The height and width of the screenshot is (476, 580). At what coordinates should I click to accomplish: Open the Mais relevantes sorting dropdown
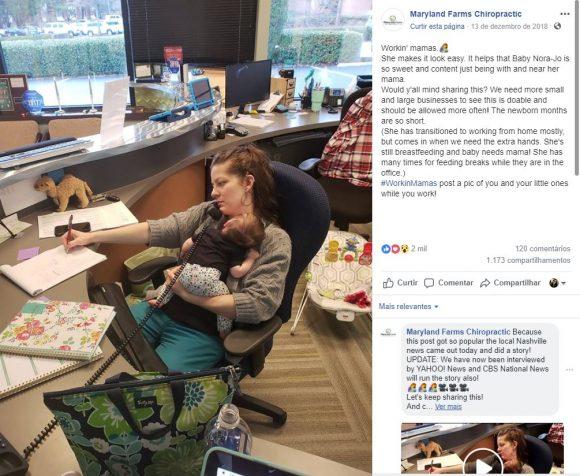pyautogui.click(x=408, y=307)
